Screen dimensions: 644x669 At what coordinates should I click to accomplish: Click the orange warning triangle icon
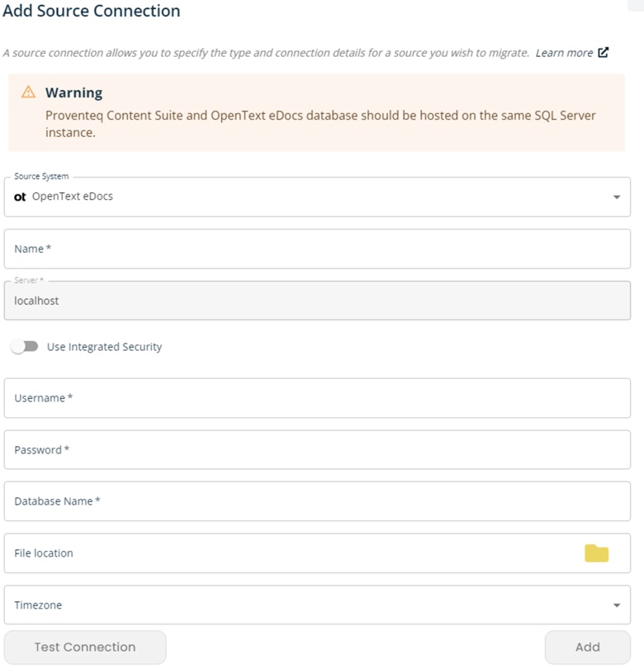29,92
